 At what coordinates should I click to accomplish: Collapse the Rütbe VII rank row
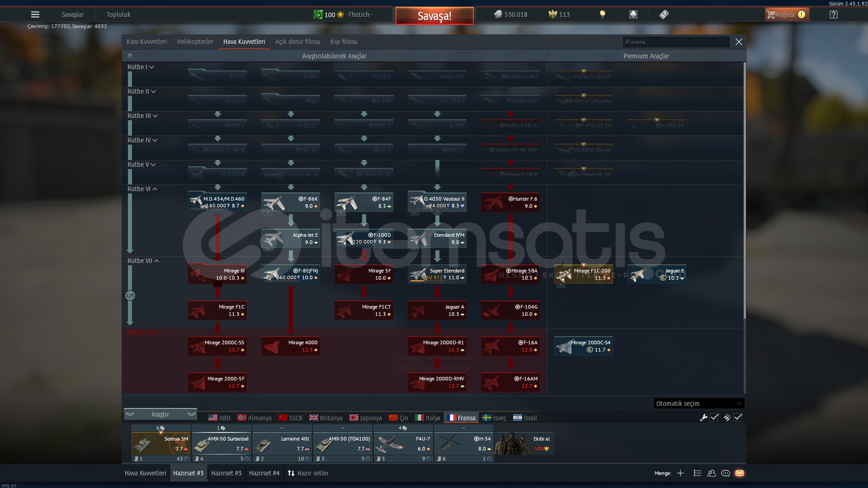[x=143, y=261]
